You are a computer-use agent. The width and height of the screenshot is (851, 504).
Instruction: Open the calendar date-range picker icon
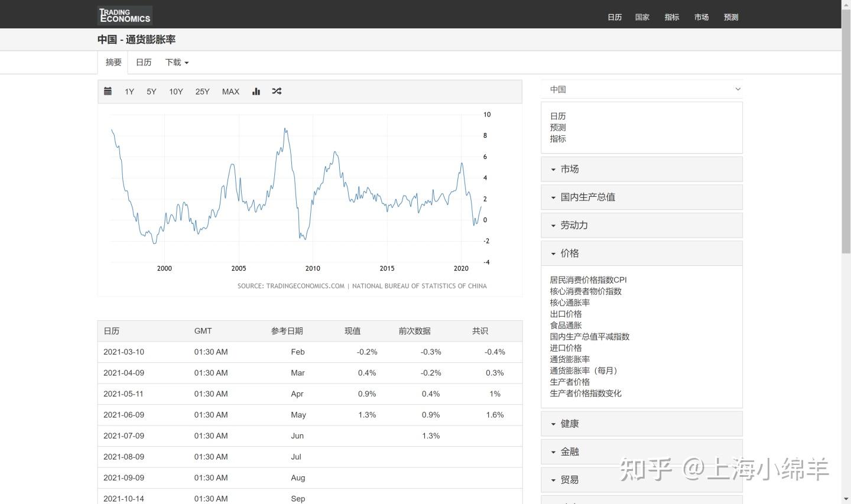tap(108, 92)
